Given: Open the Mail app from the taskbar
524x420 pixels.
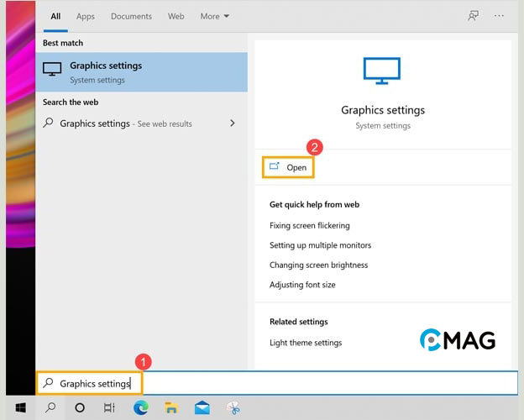Looking at the screenshot, I should 202,407.
